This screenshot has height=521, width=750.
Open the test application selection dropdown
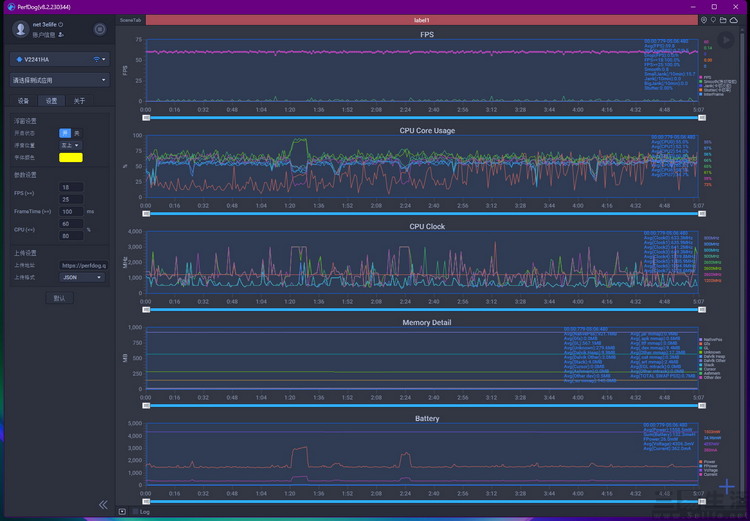(x=59, y=80)
